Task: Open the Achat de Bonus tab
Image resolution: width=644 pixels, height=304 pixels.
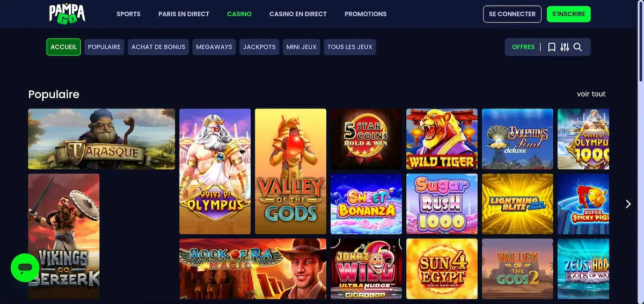Action: [x=158, y=47]
